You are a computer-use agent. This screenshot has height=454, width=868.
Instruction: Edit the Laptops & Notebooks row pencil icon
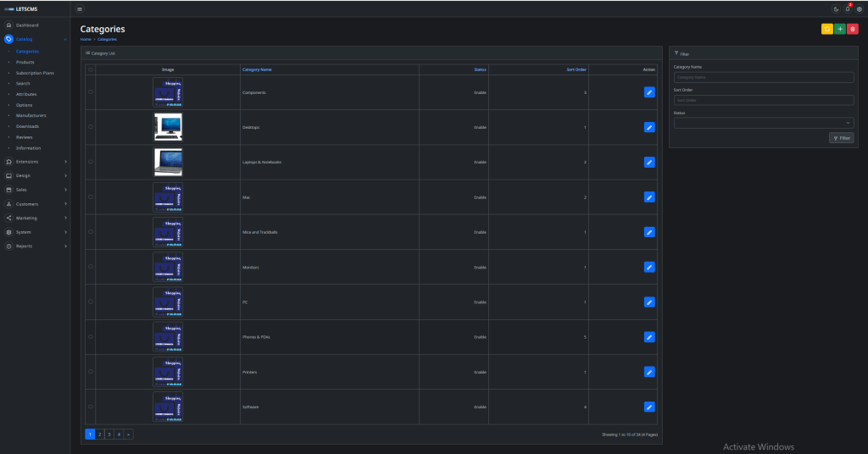point(649,162)
